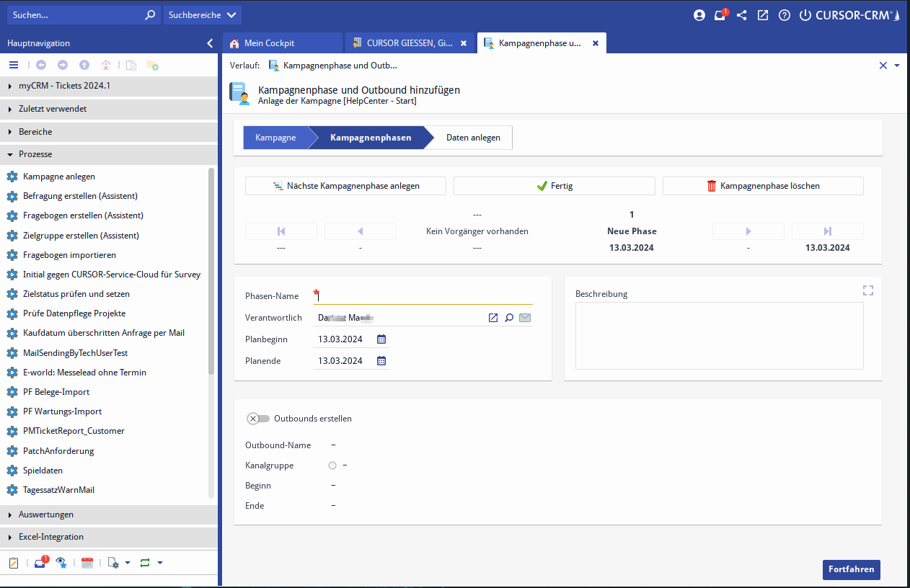Open the help question mark icon
Viewport: 910px width, 588px height.
785,15
